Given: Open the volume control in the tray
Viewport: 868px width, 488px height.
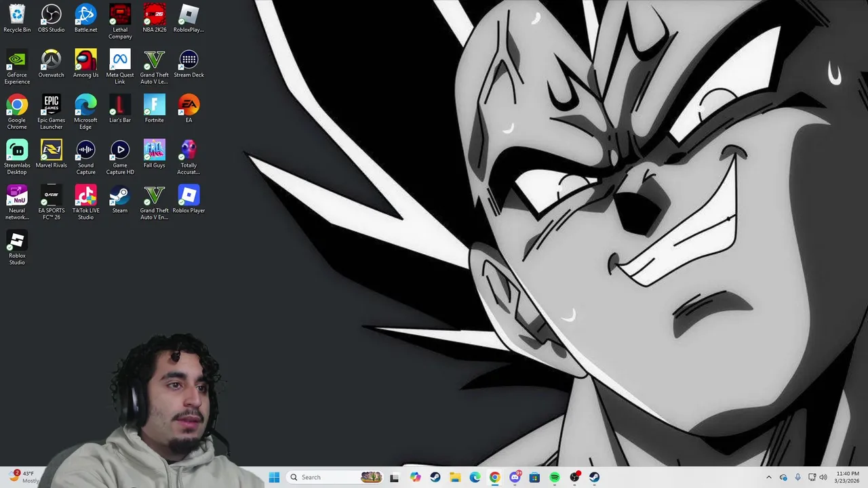Looking at the screenshot, I should click(x=823, y=477).
